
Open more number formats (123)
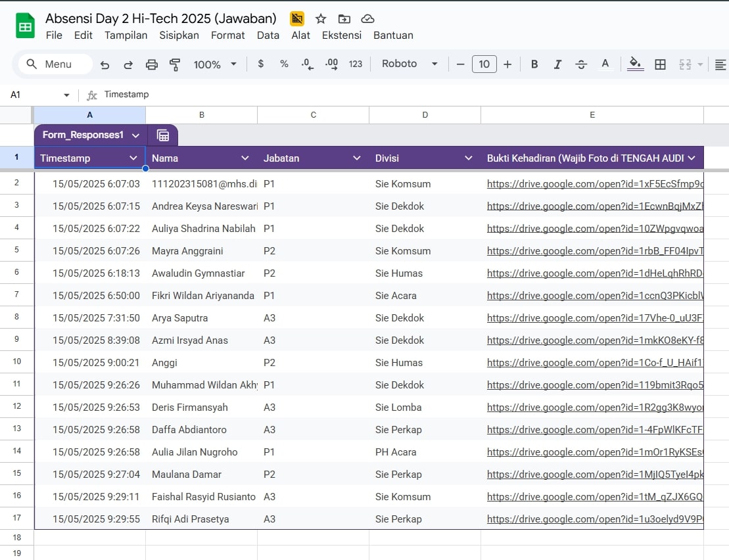pos(356,64)
